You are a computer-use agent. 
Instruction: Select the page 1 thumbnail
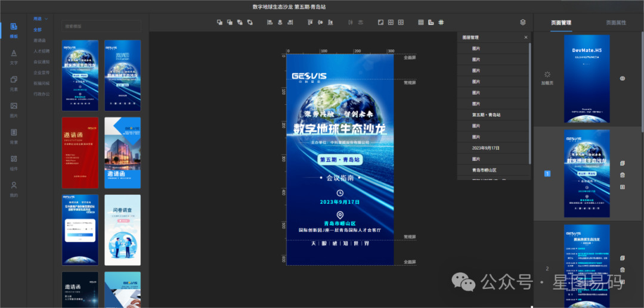(587, 173)
